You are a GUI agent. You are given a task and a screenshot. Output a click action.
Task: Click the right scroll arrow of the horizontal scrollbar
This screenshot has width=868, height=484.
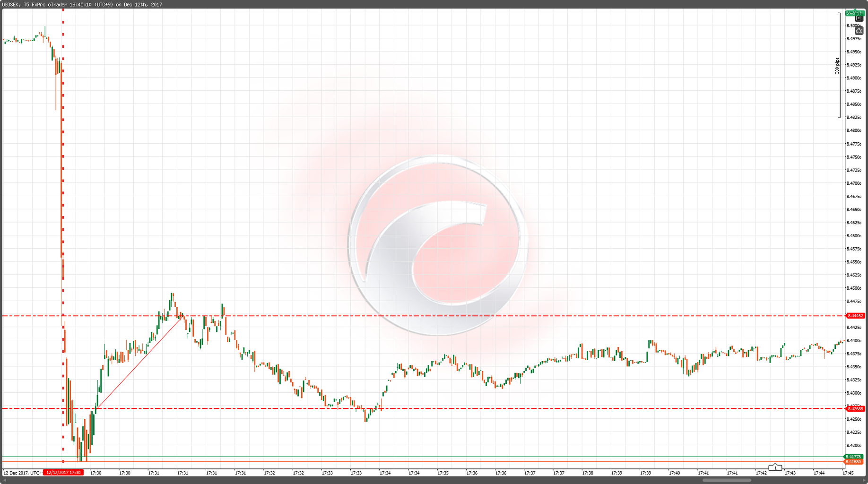864,480
